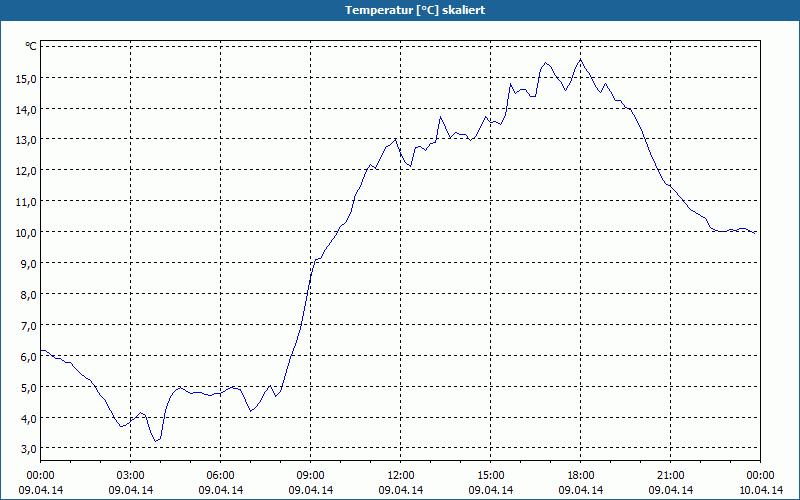Click the 11,0 y-axis label
Image resolution: width=800 pixels, height=500 pixels.
point(28,202)
